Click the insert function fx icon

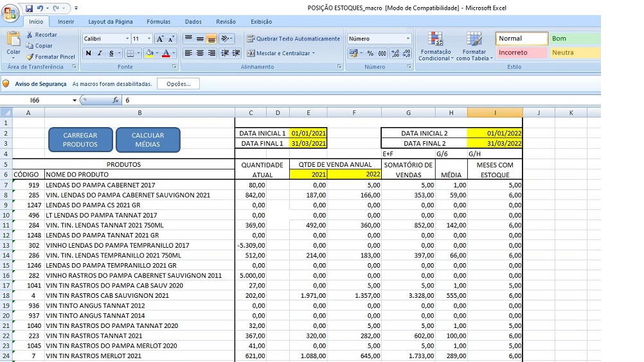click(x=116, y=100)
